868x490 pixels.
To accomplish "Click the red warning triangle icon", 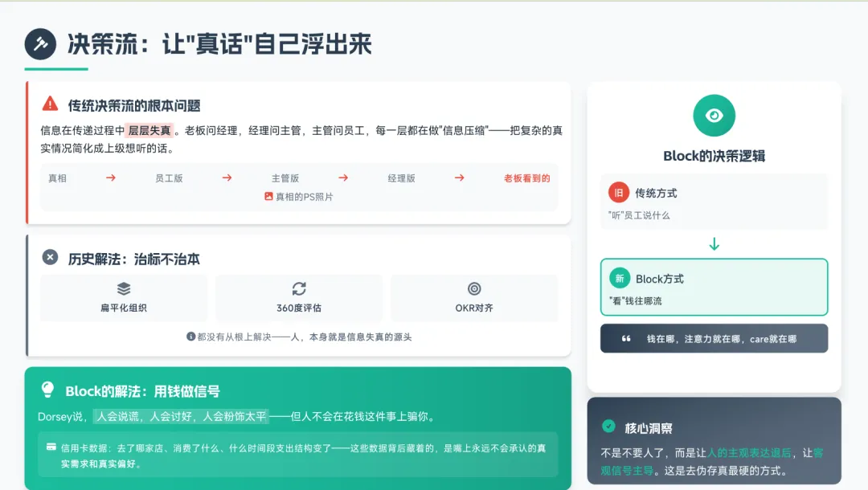I will [x=50, y=104].
